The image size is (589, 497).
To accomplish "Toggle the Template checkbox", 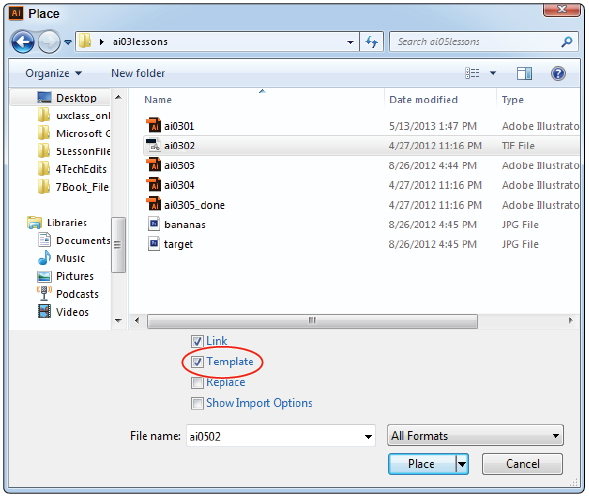I will point(197,362).
